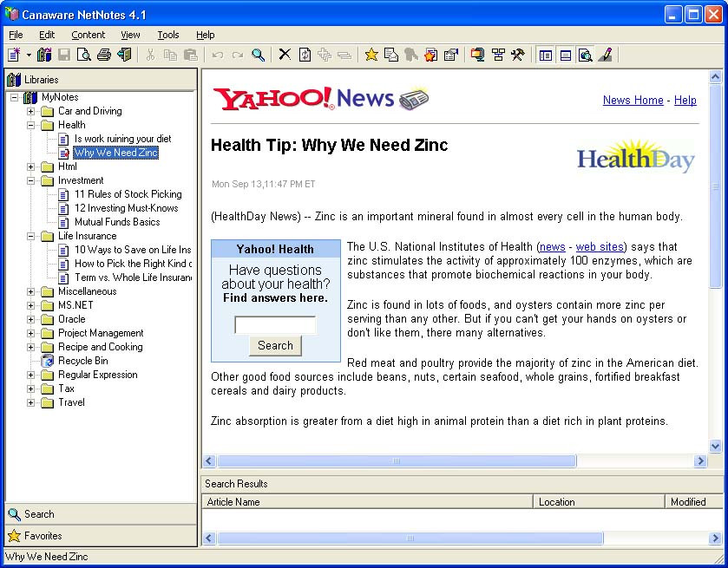Open the File menu
This screenshot has width=728, height=568.
pyautogui.click(x=16, y=35)
